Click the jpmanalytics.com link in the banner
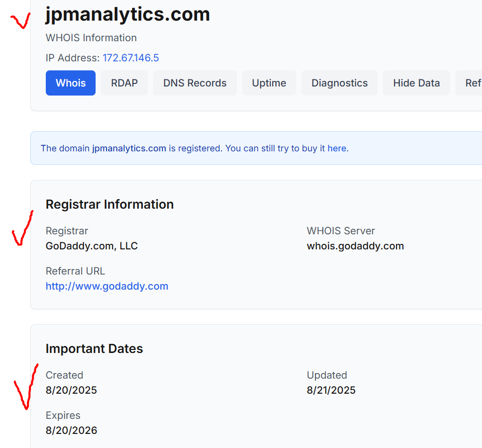This screenshot has width=482, height=448. coord(129,148)
